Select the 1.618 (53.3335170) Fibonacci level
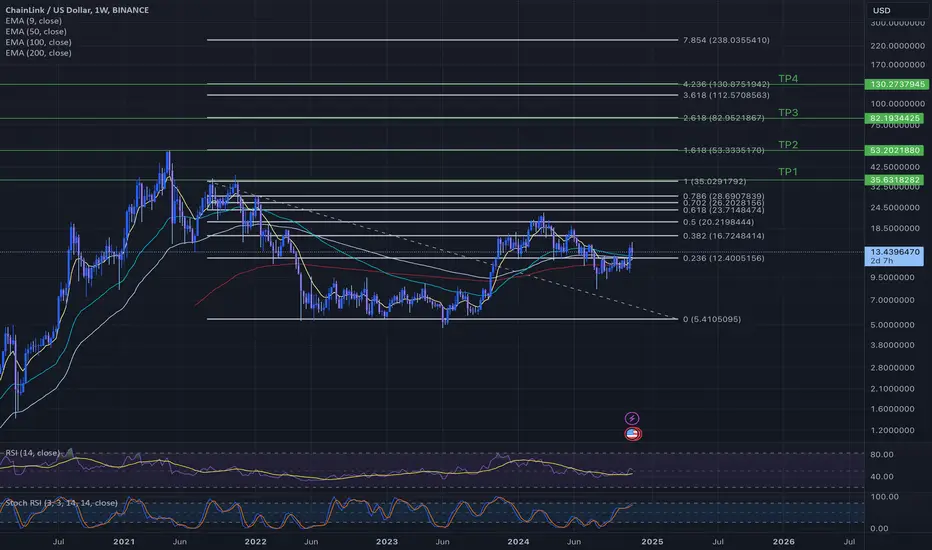Viewport: 932px width, 550px height. pyautogui.click(x=723, y=150)
